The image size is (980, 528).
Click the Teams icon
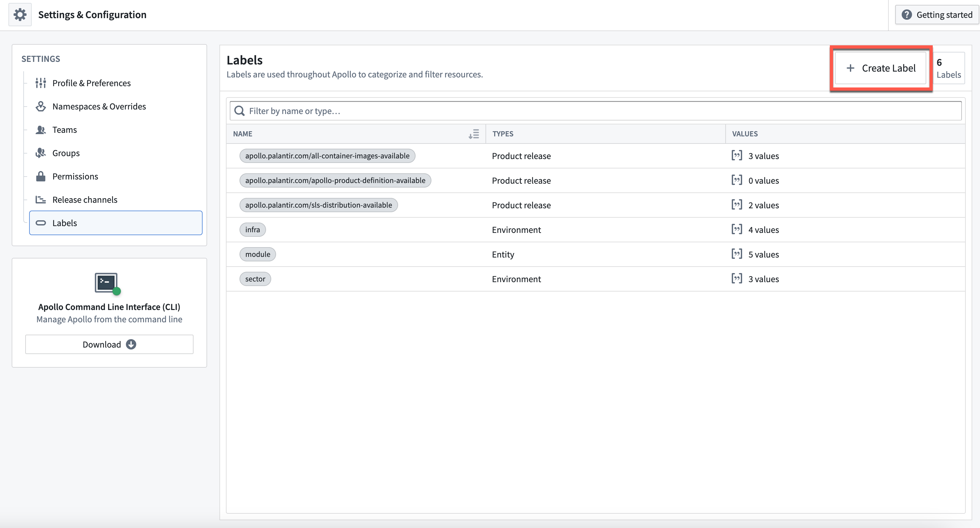pos(41,129)
